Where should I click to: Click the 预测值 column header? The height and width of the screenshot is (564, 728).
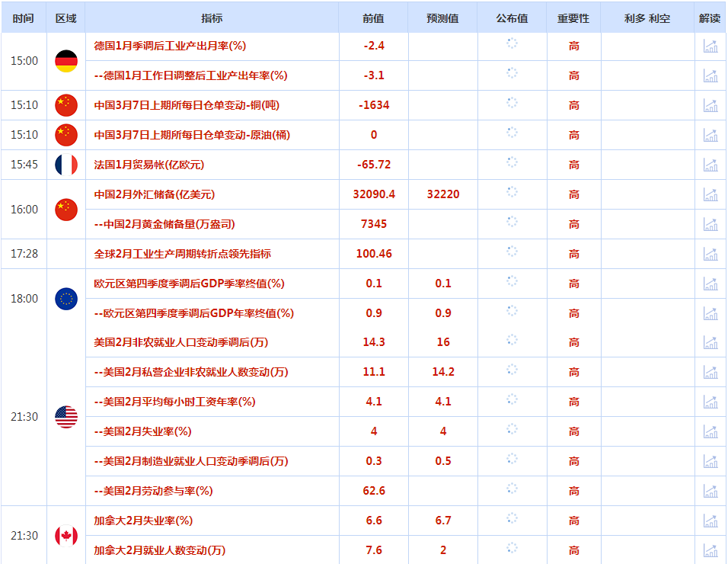pos(442,18)
